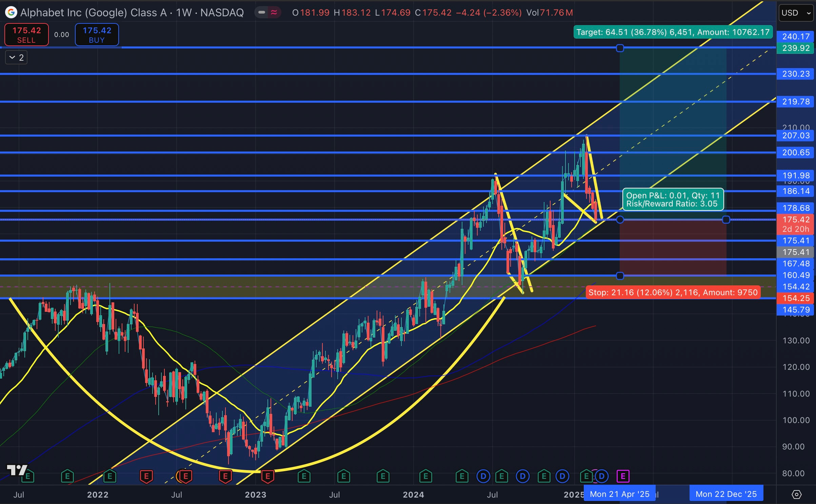Image resolution: width=816 pixels, height=504 pixels.
Task: Click the TradingView logo icon
Action: tap(17, 470)
